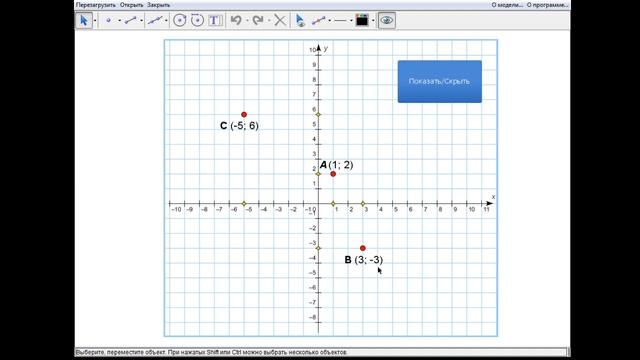Click the B (3; -3) label
640x360 pixels.
click(364, 260)
